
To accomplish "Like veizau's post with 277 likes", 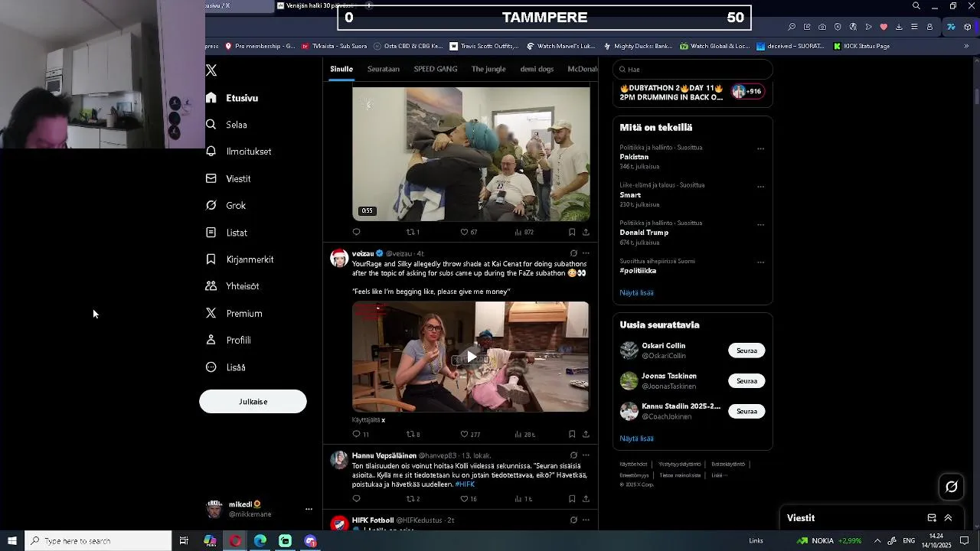I will point(470,434).
